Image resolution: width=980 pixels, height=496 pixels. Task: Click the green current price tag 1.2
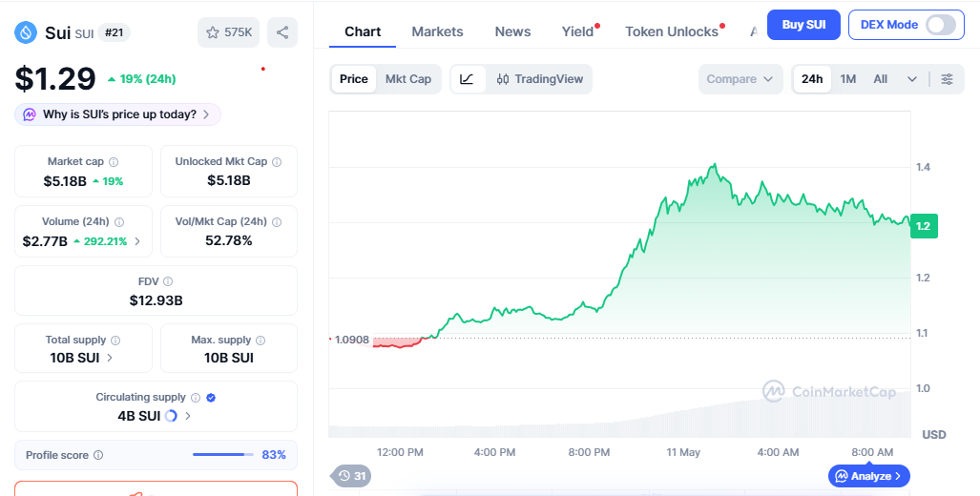click(x=924, y=226)
